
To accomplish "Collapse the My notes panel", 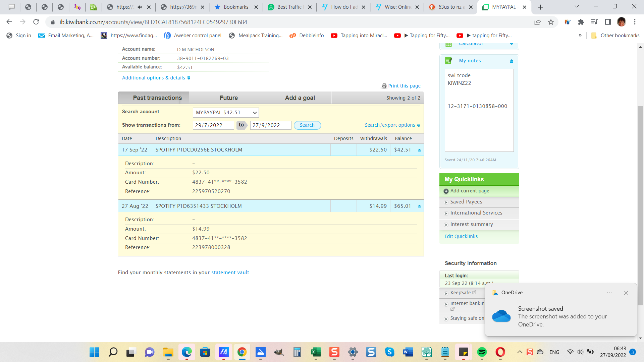I will tap(512, 61).
